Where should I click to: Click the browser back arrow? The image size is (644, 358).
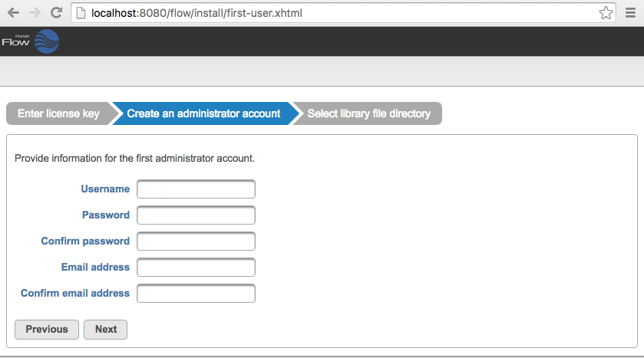(13, 12)
